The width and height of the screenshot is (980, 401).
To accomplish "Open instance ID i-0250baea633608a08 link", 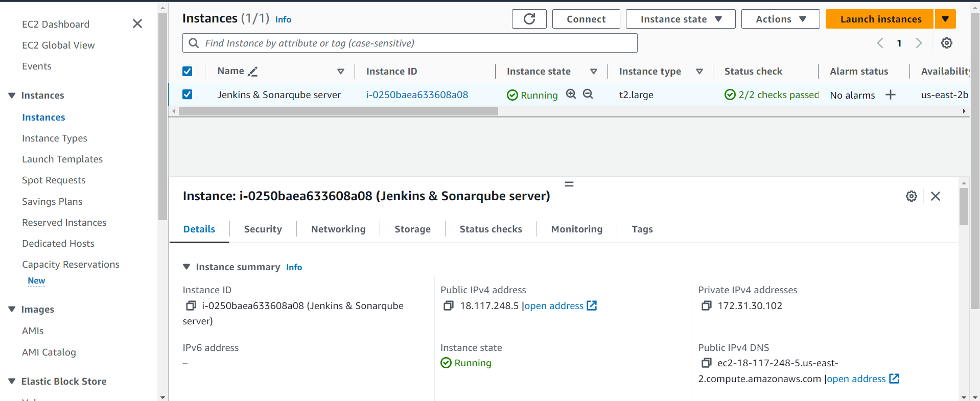I will 417,95.
